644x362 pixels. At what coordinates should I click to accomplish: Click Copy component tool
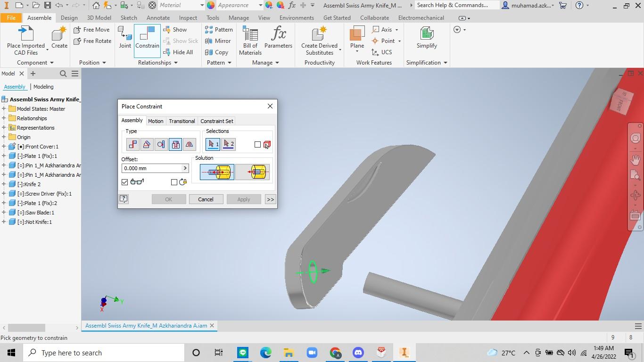(x=217, y=52)
